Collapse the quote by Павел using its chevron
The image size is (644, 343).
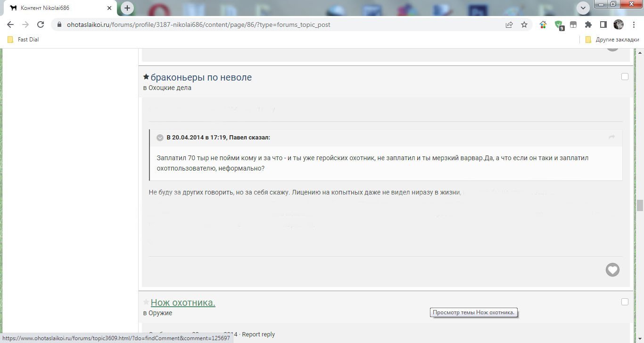tap(160, 138)
